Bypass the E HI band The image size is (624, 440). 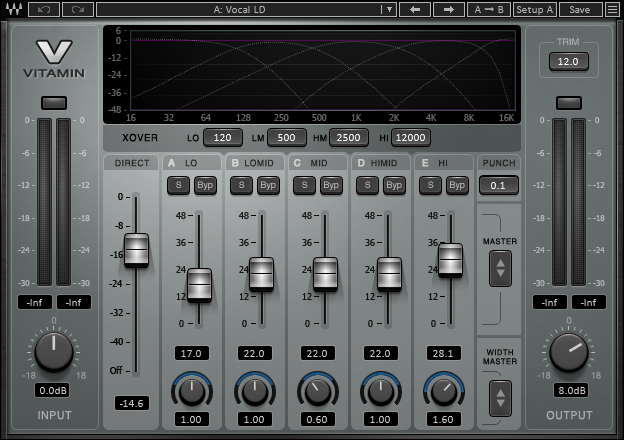point(457,185)
